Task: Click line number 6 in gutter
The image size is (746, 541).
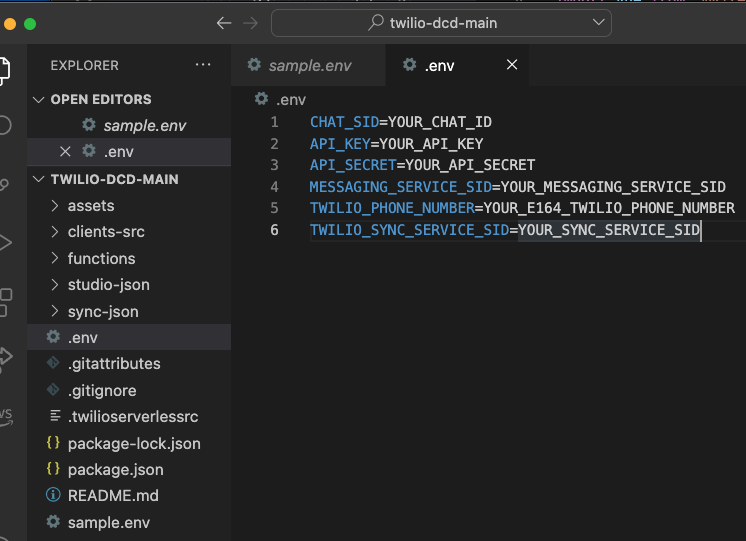Action: (275, 230)
